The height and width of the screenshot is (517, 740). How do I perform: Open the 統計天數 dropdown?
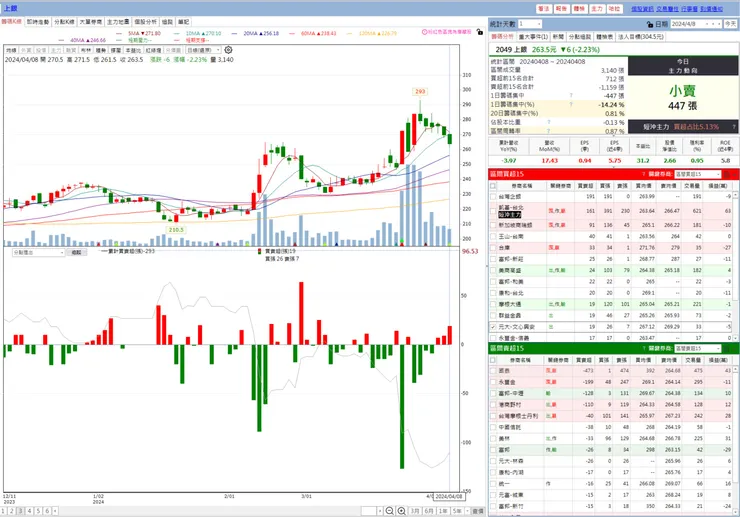coord(538,24)
